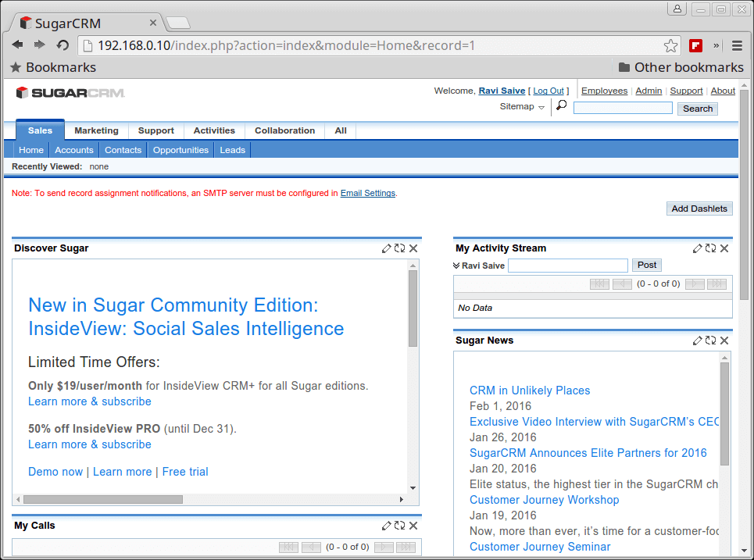Post to My Activity Stream

point(647,265)
